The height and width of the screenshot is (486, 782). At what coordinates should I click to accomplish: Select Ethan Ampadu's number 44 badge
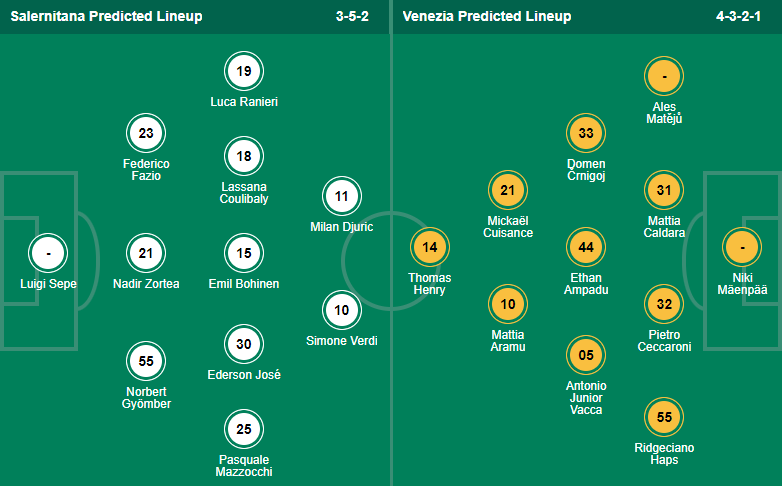click(x=586, y=247)
